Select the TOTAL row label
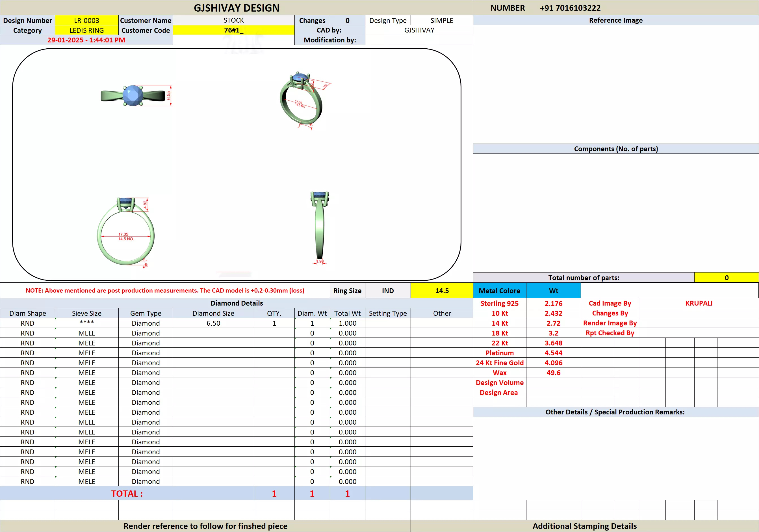Viewport: 759px width, 532px height. click(x=127, y=493)
